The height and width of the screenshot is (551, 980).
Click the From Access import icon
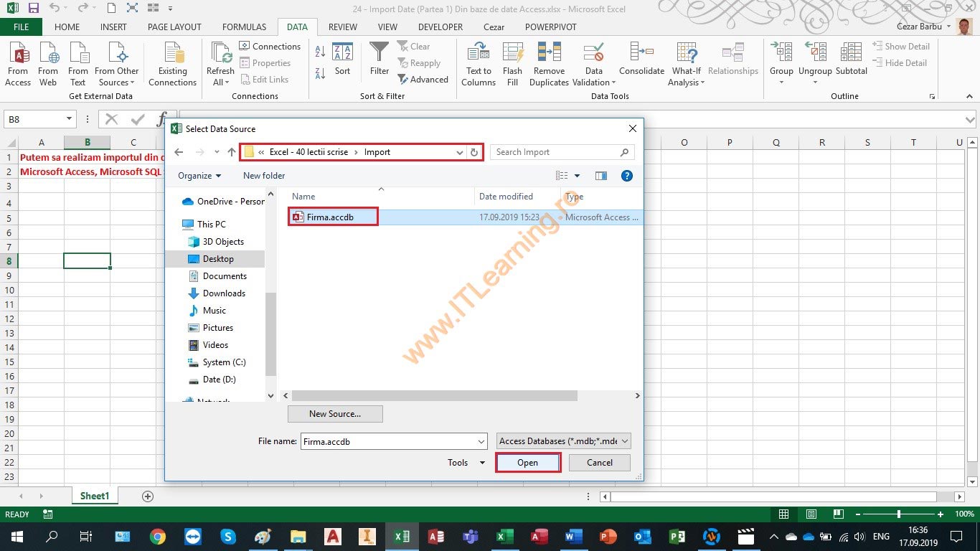[18, 64]
